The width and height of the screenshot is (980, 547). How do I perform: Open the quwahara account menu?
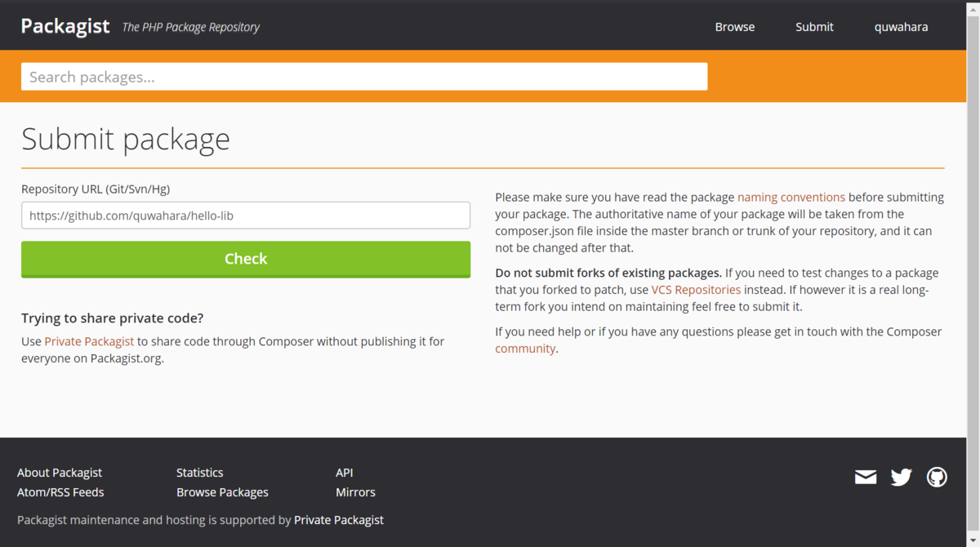(901, 26)
